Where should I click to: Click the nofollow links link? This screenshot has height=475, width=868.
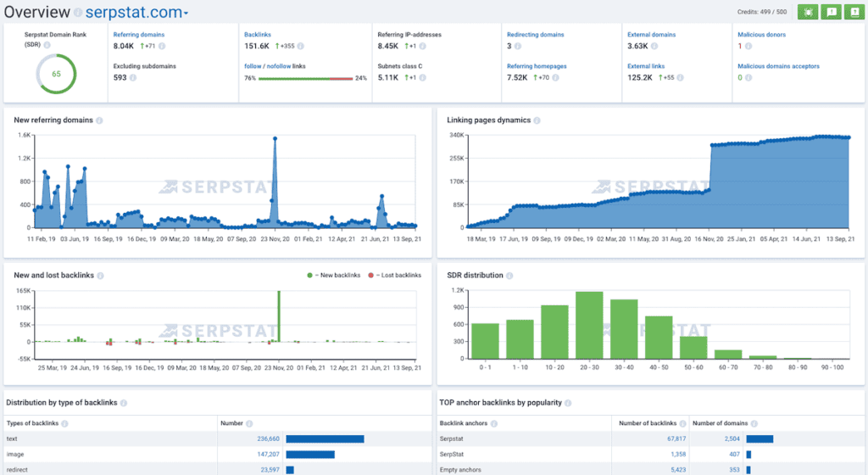click(x=279, y=66)
